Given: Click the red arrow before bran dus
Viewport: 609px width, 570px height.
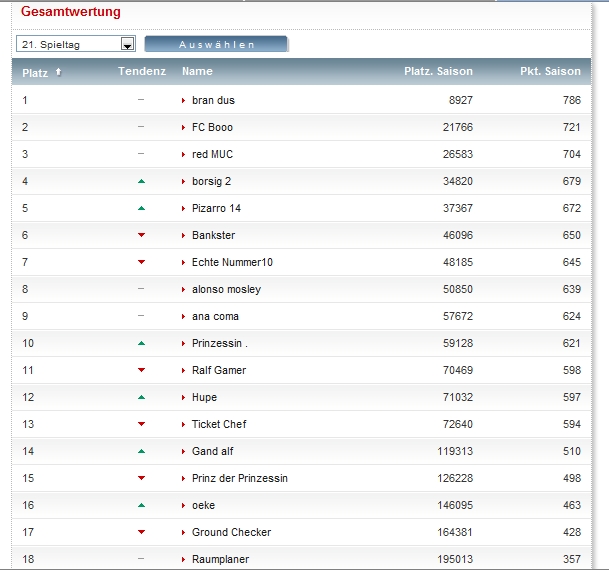Looking at the screenshot, I should (183, 101).
